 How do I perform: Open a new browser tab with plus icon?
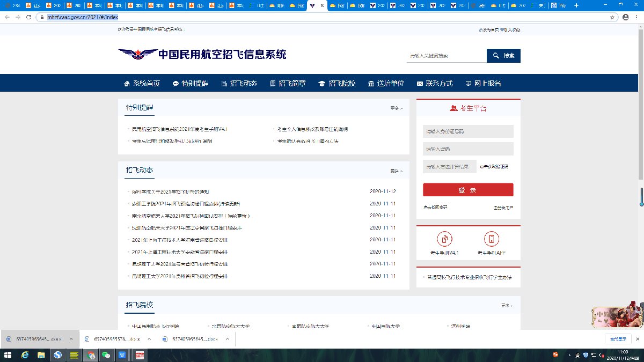(x=576, y=5)
